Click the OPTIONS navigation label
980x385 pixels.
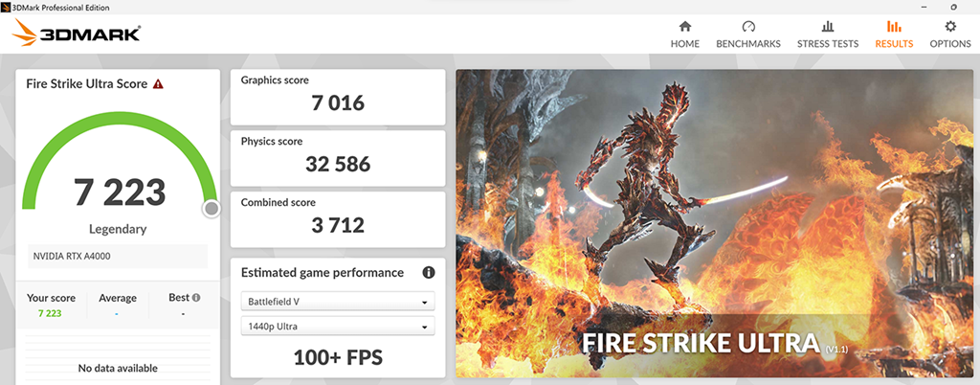(x=950, y=44)
